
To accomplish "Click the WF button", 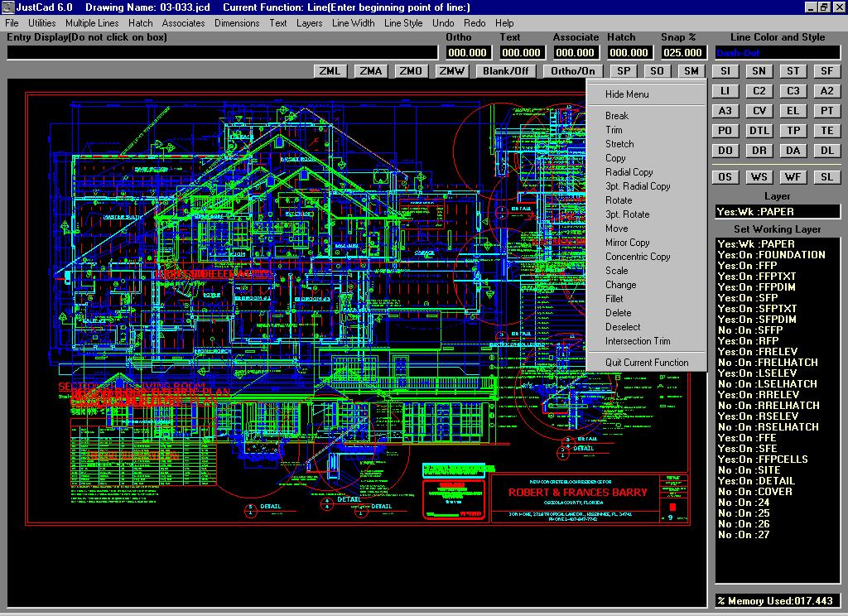I will [x=793, y=177].
